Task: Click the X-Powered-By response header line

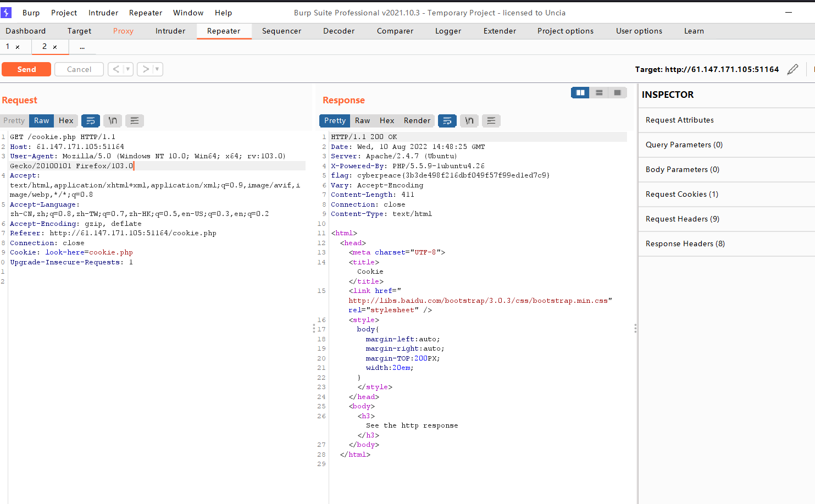Action: pos(408,166)
